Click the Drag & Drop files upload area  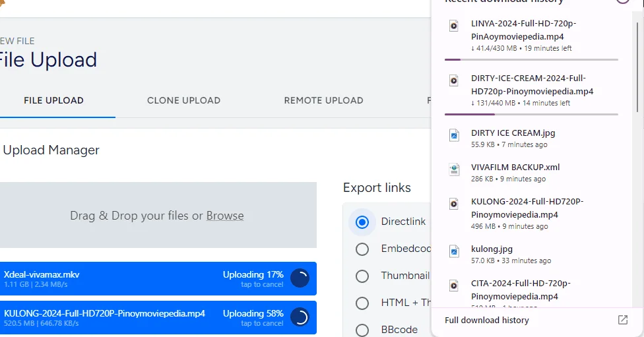(158, 215)
